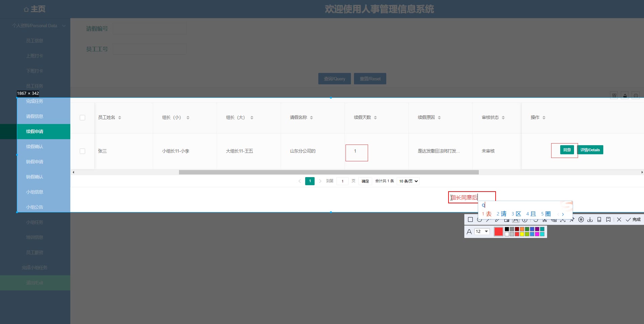Sort by the 员工姓名 column arrows

tap(120, 118)
